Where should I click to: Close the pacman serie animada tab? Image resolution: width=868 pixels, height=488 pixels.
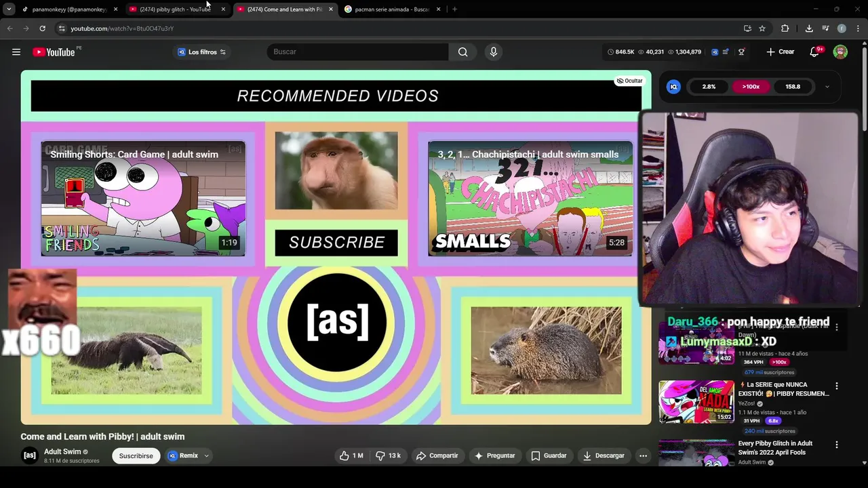point(438,9)
